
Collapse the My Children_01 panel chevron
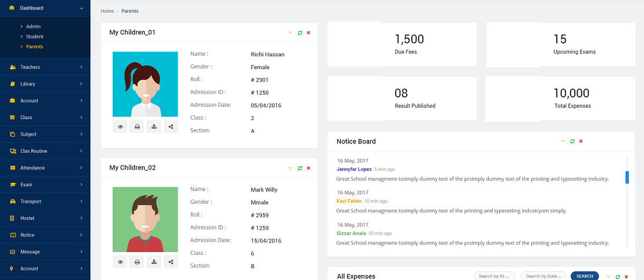(290, 33)
